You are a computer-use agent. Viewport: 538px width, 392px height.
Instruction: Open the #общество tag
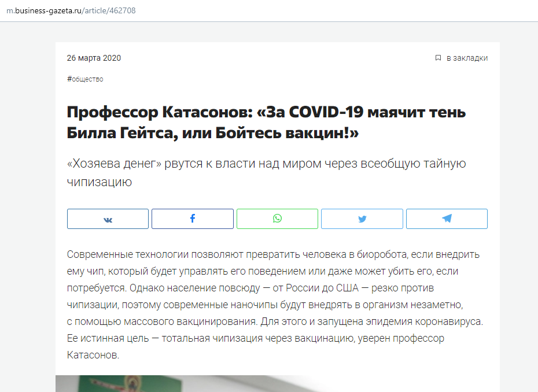85,79
